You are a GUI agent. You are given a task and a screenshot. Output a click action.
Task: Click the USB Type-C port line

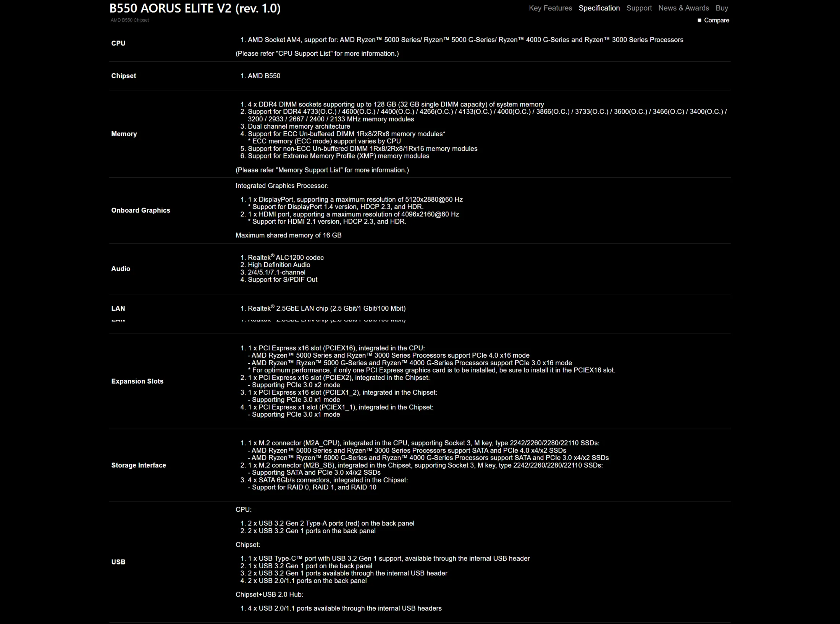point(389,558)
